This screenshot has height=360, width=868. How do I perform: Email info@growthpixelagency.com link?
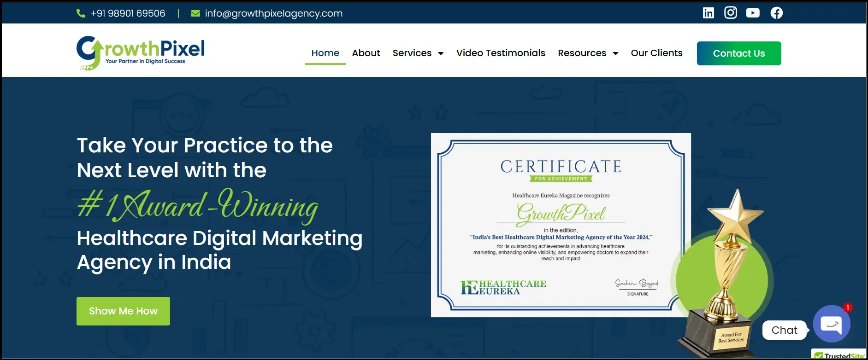274,13
